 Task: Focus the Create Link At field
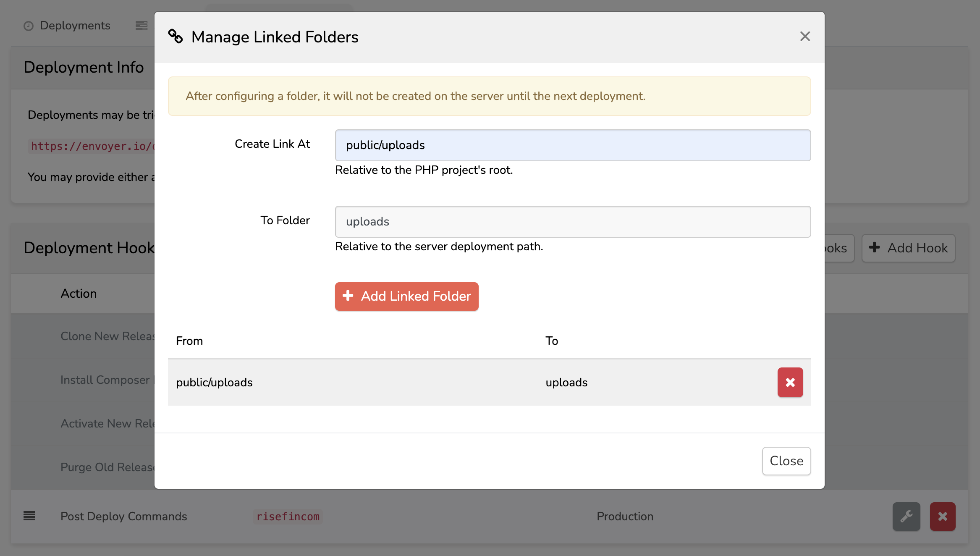[572, 145]
